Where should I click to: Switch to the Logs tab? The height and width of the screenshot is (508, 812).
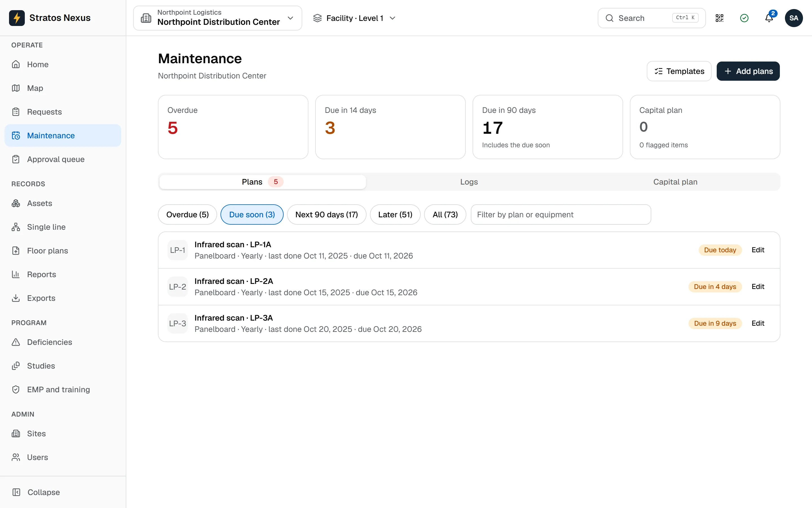coord(469,182)
